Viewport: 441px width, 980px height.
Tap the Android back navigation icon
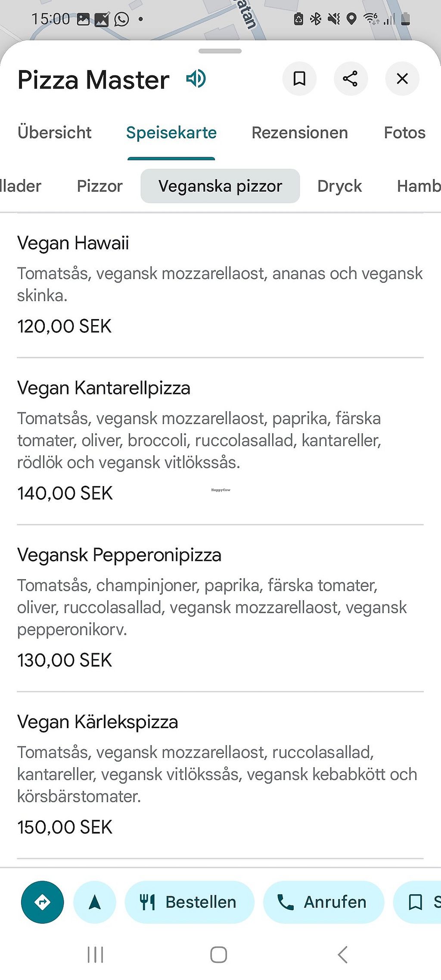[x=343, y=955]
